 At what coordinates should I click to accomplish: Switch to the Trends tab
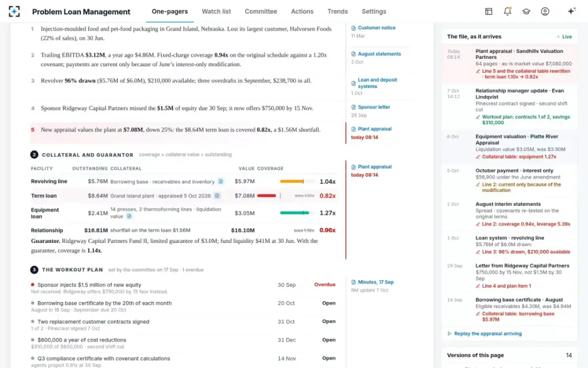(338, 11)
